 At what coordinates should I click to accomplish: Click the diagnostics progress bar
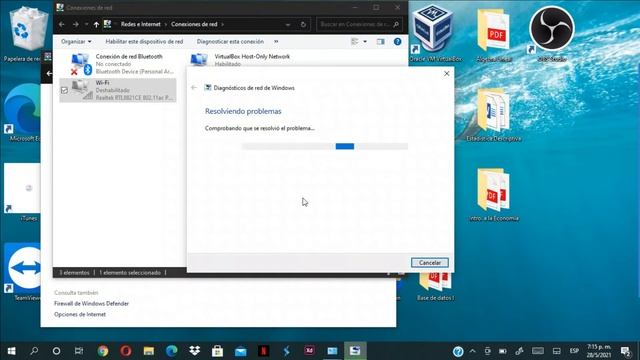[x=324, y=146]
